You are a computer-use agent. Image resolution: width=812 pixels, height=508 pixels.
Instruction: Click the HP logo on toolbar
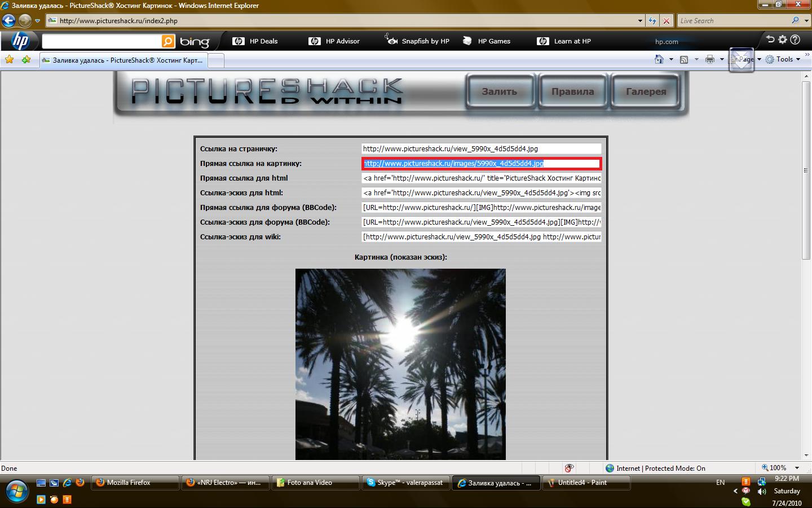20,41
